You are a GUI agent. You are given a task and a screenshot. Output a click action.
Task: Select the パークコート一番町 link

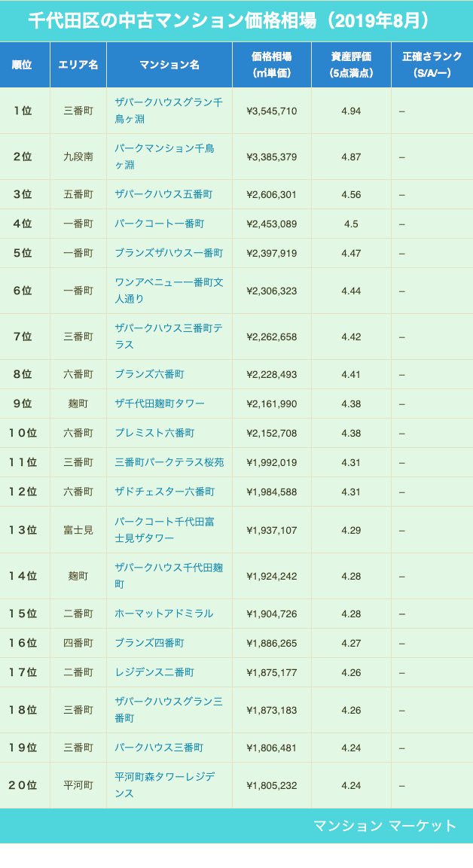click(159, 224)
